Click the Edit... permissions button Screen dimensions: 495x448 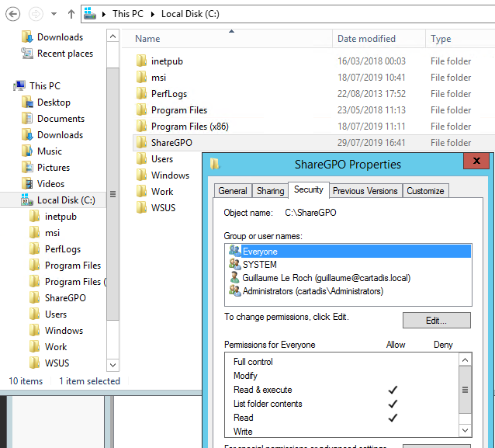437,321
